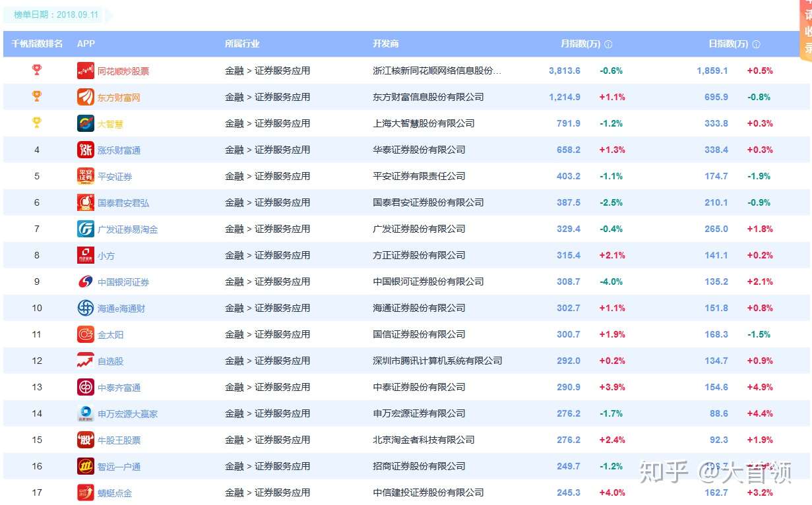Image resolution: width=812 pixels, height=505 pixels.
Task: Click the 千帆指数排名 column header
Action: (37, 44)
